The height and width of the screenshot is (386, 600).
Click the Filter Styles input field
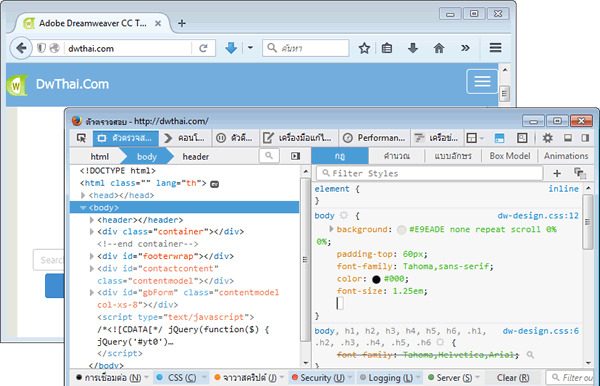point(429,173)
